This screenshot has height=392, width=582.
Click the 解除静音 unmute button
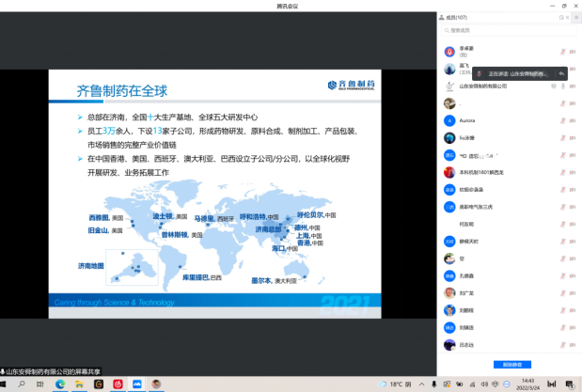[511, 365]
